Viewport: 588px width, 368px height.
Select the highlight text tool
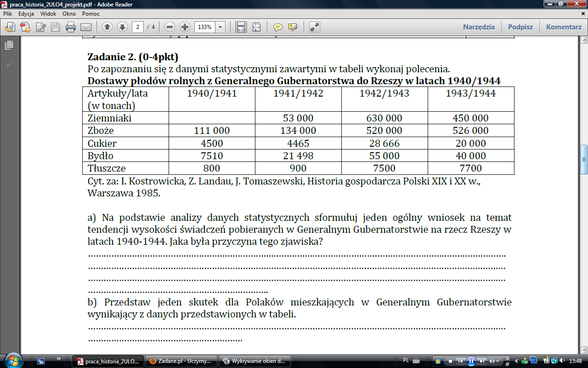(x=293, y=27)
